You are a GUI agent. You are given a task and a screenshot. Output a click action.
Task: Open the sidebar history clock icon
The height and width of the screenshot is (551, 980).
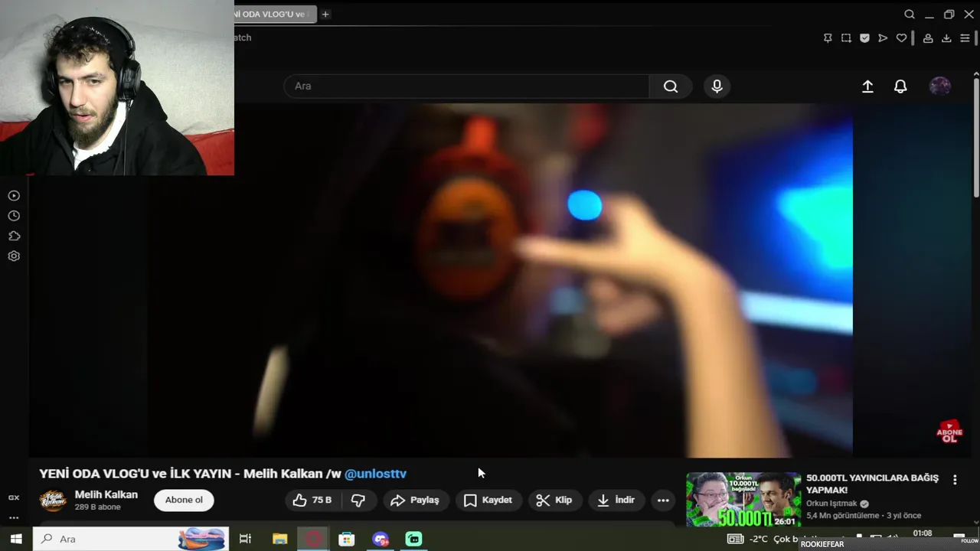pyautogui.click(x=14, y=217)
